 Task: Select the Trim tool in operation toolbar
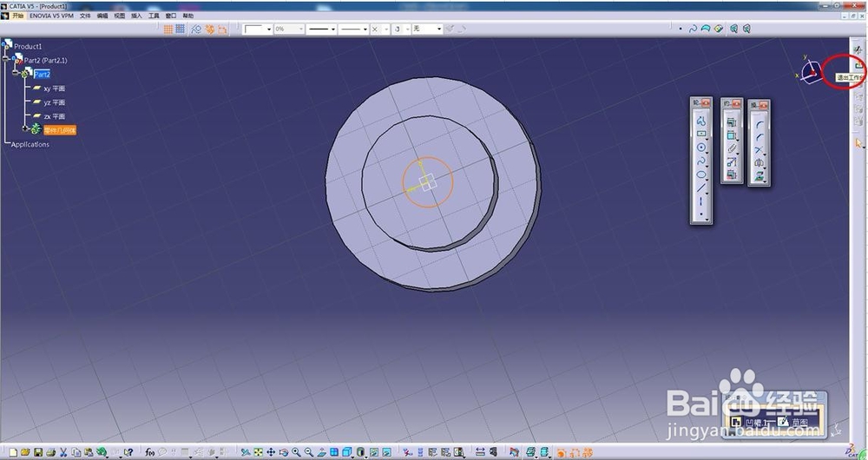[759, 150]
